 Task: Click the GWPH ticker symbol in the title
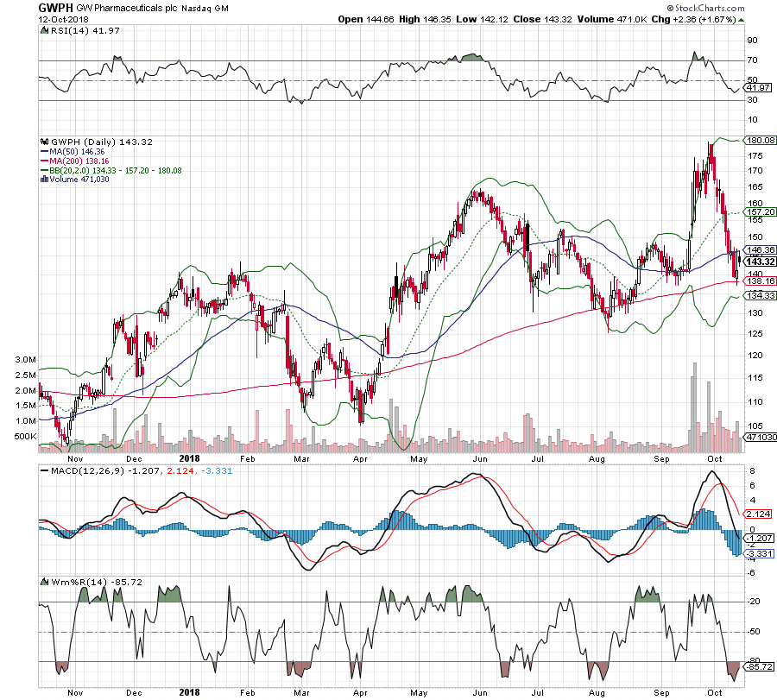pos(55,8)
